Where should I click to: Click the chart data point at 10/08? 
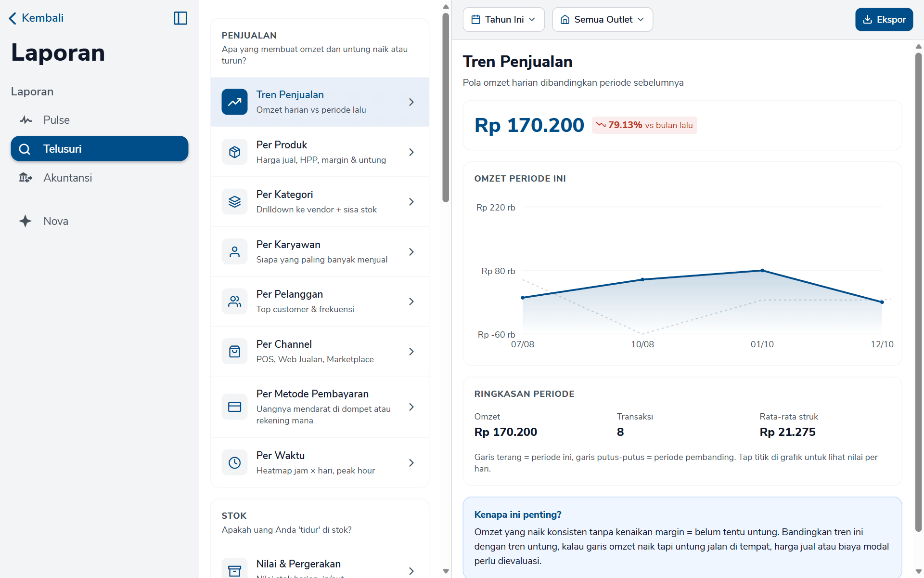tap(642, 279)
